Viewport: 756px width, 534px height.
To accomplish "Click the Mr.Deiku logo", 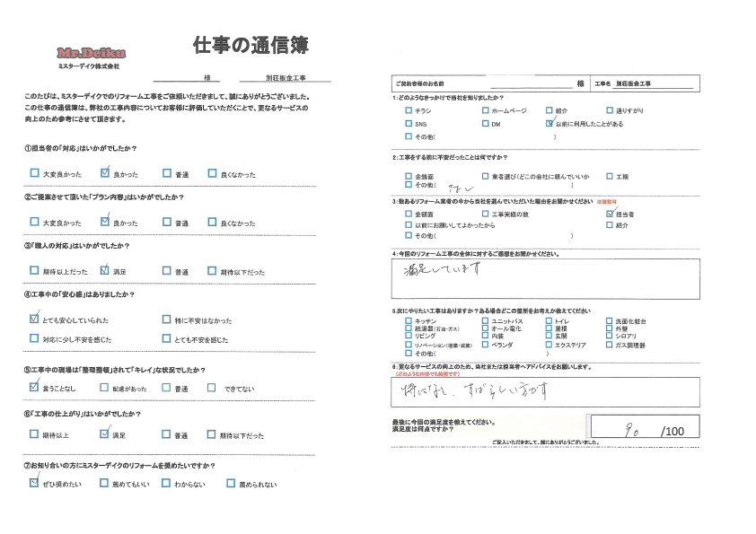I will tap(91, 53).
